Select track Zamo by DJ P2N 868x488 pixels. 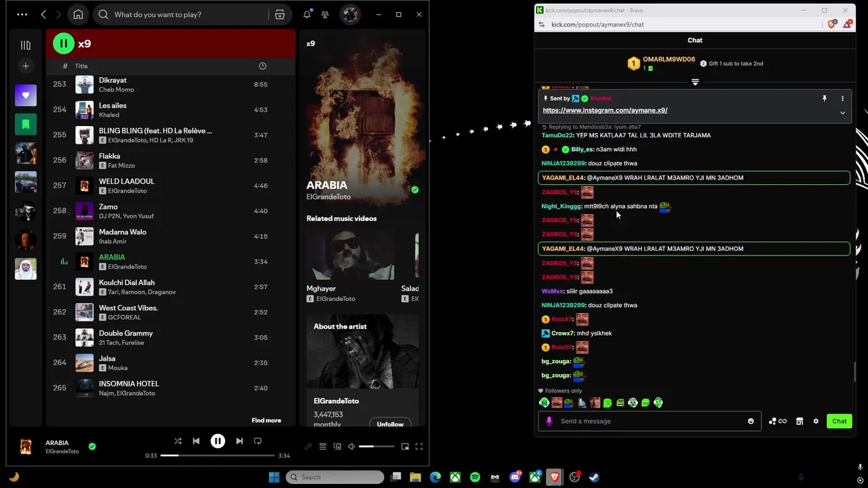[170, 211]
